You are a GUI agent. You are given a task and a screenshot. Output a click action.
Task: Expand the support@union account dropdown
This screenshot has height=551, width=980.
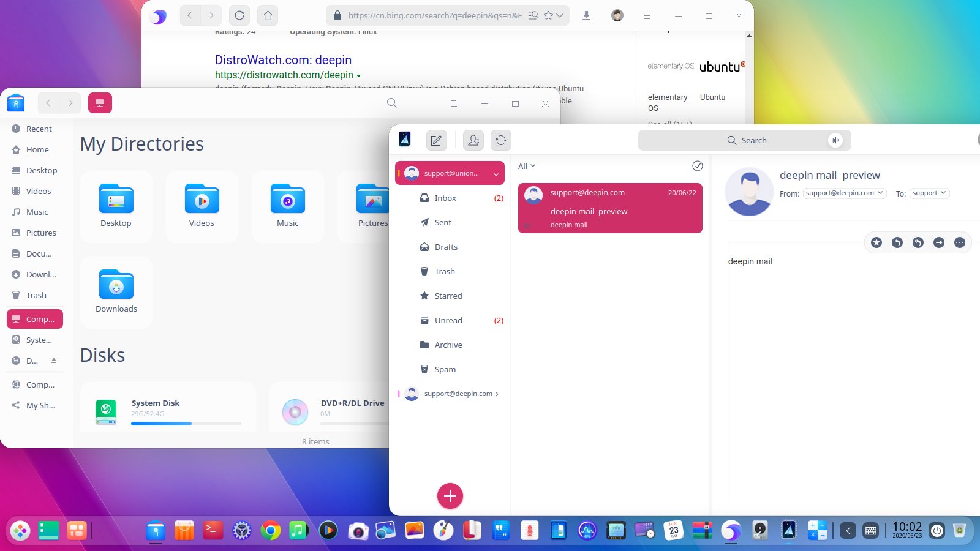pyautogui.click(x=497, y=173)
